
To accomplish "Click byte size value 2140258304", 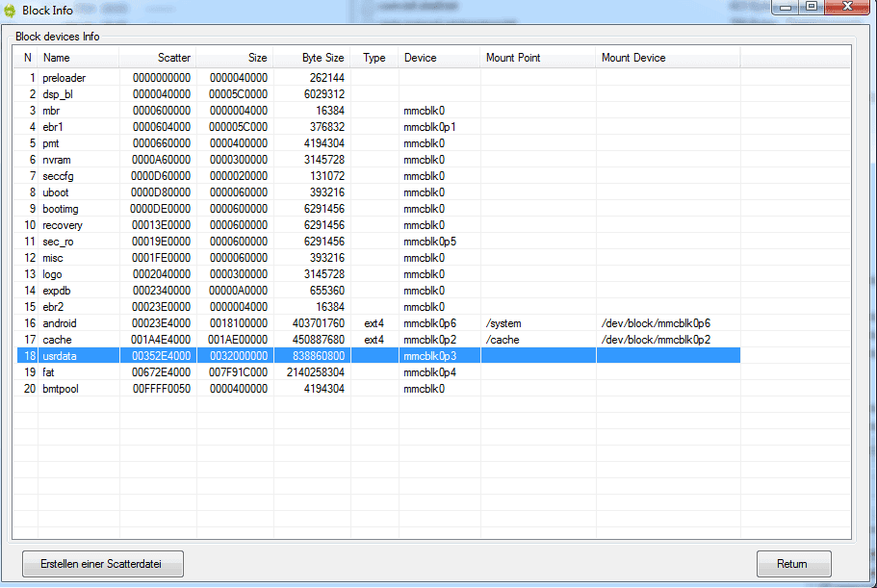I will [316, 372].
